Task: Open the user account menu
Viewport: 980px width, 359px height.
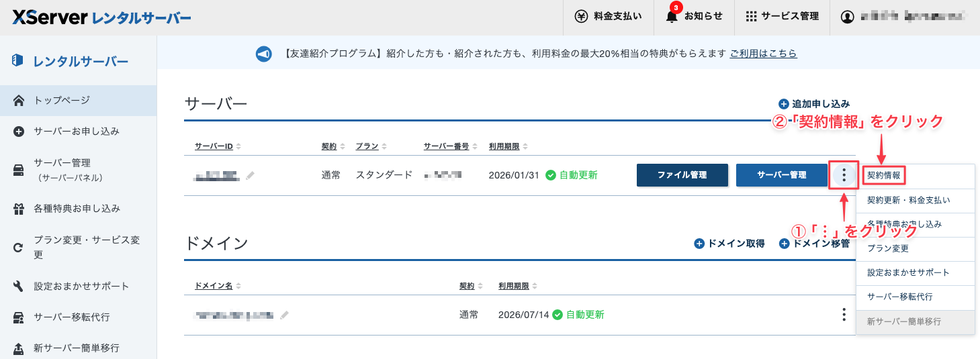Action: 905,16
